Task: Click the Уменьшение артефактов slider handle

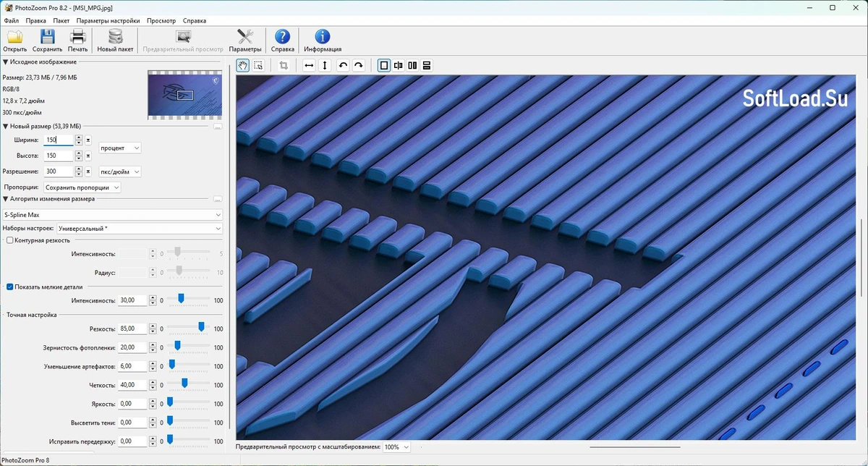Action: (171, 365)
